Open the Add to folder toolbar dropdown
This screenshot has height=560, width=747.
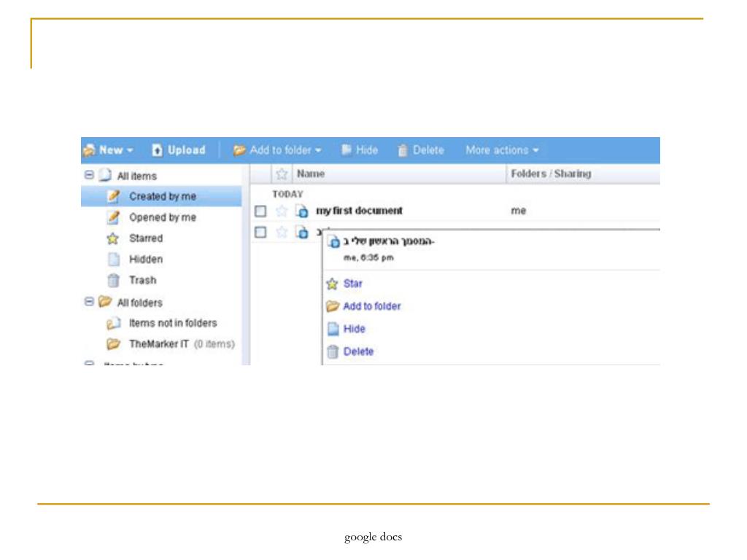click(x=277, y=150)
